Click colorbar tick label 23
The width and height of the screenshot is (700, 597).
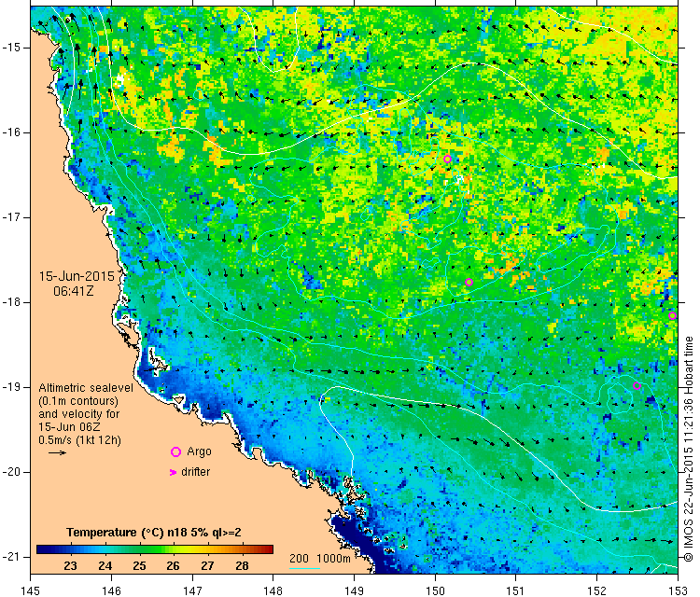[x=71, y=566]
